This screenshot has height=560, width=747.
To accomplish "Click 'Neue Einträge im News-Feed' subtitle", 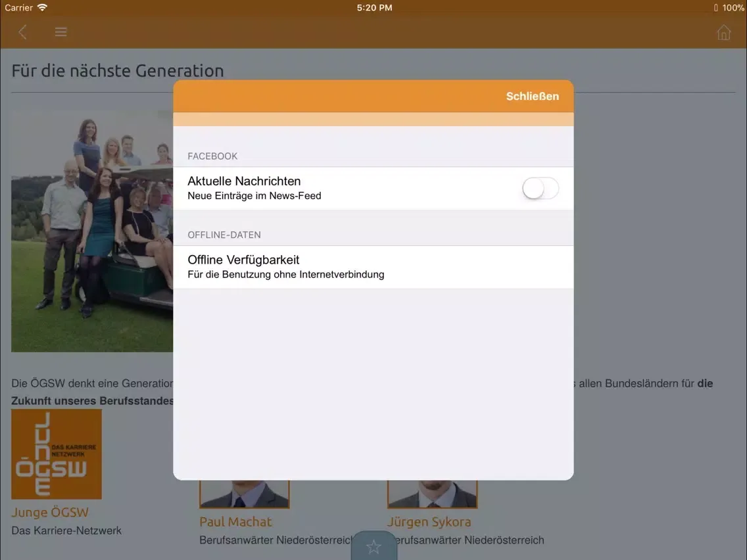I will pyautogui.click(x=254, y=196).
